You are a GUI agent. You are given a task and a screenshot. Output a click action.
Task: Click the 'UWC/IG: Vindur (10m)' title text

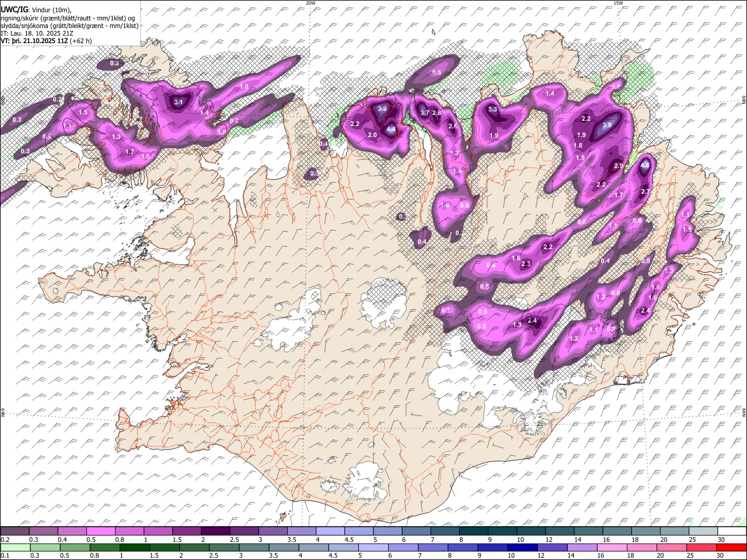click(x=36, y=9)
